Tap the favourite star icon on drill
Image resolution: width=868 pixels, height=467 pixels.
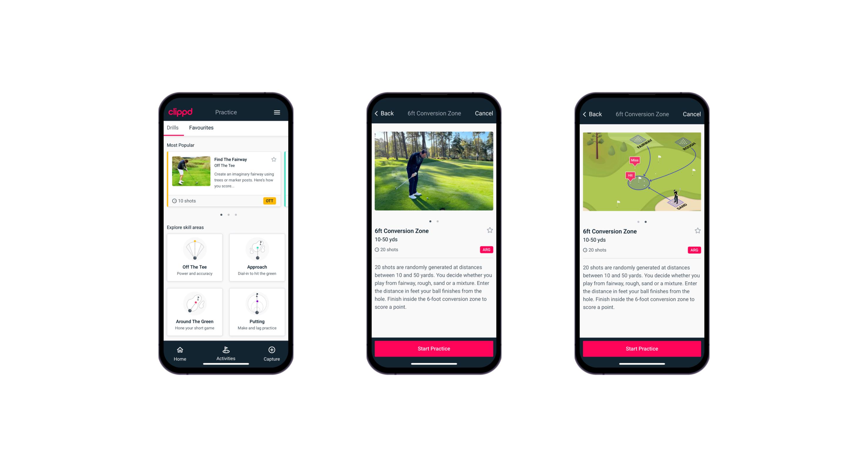click(490, 231)
